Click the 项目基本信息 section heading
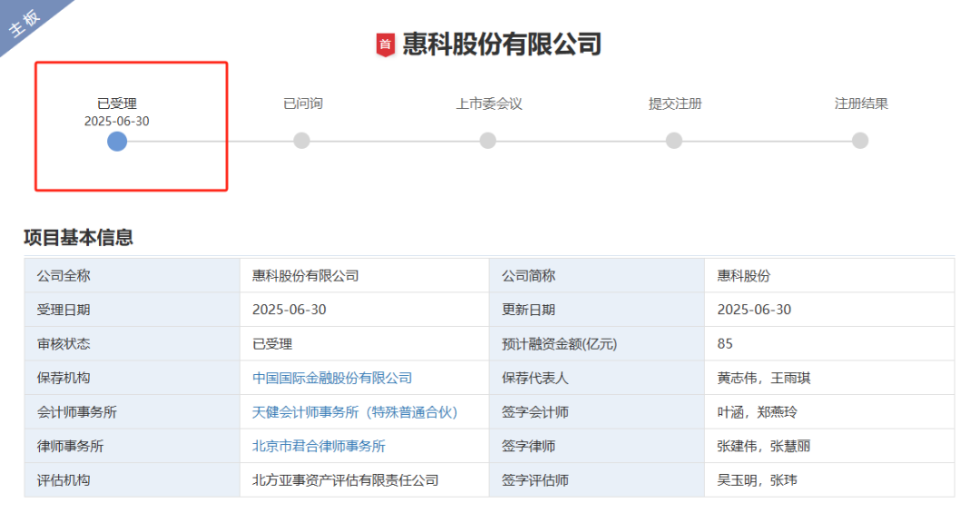Viewport: 980px width, 523px height. pos(78,238)
